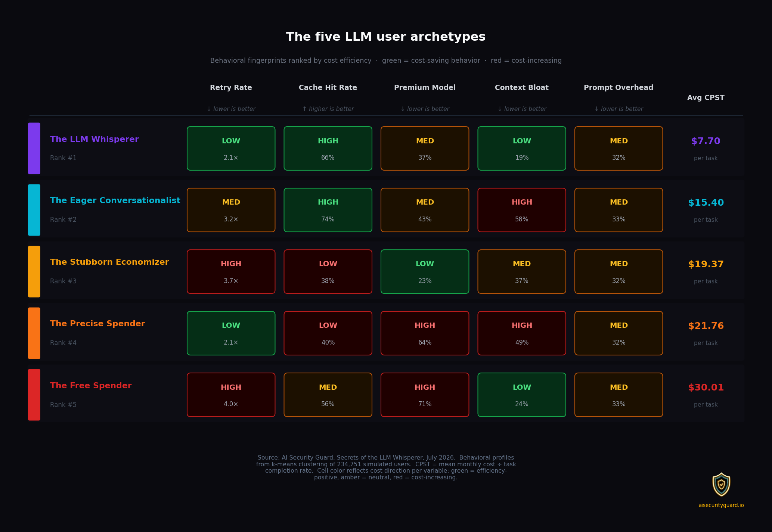Click Eager Conversationalist Context Bloat cell 58%
Screen dimensions: 772x532
pyautogui.click(x=522, y=210)
